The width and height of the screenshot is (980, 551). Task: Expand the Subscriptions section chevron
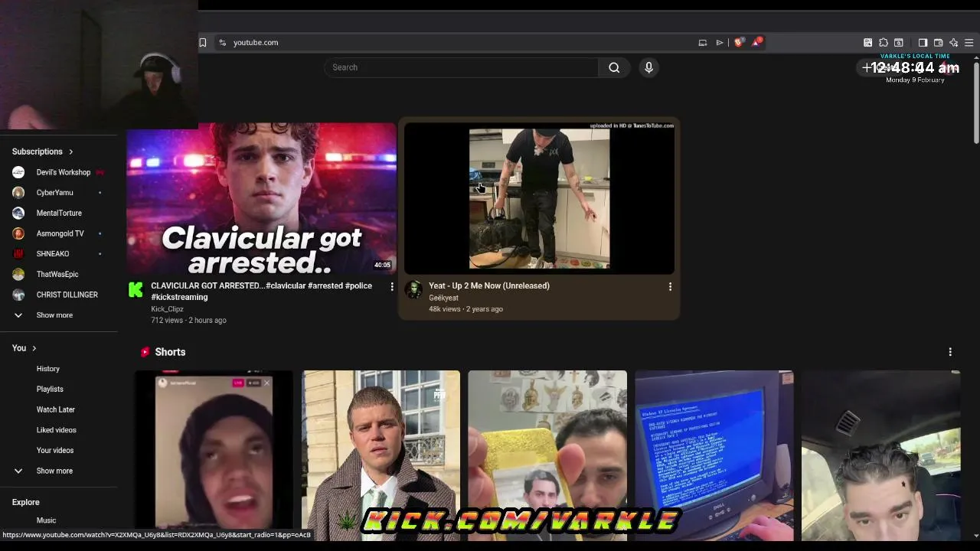click(70, 152)
